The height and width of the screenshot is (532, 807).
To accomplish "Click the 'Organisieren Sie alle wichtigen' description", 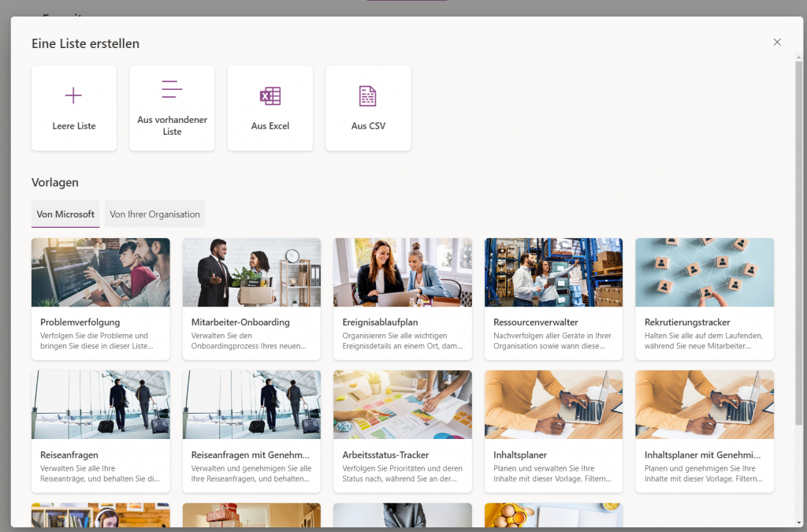I will point(403,340).
